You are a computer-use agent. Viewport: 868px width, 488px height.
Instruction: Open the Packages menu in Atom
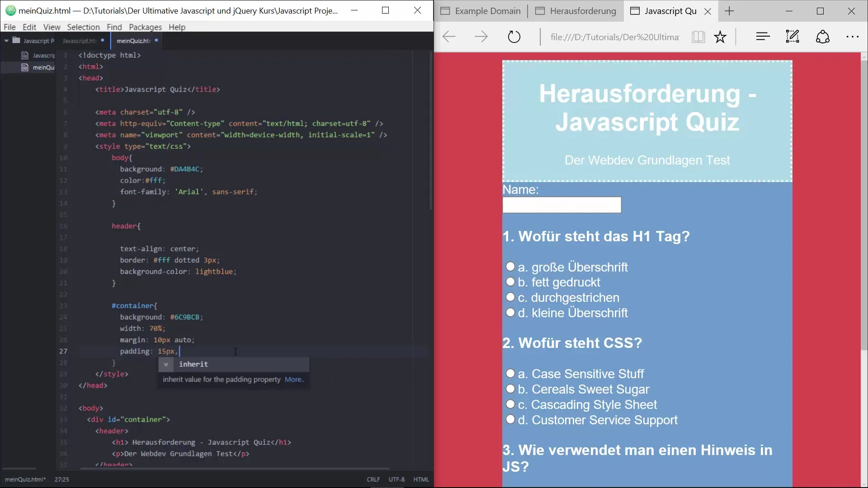[145, 27]
